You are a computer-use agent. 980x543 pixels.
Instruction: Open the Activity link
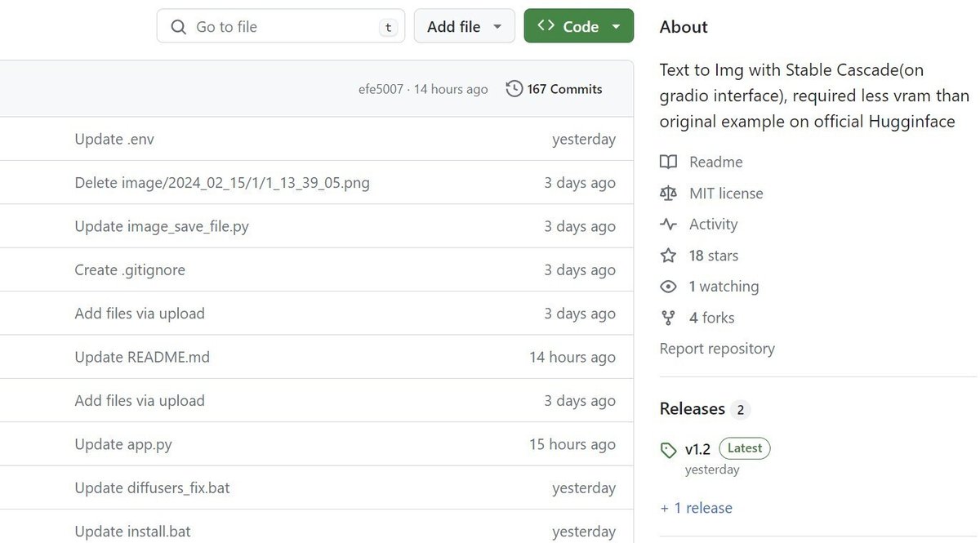point(713,225)
